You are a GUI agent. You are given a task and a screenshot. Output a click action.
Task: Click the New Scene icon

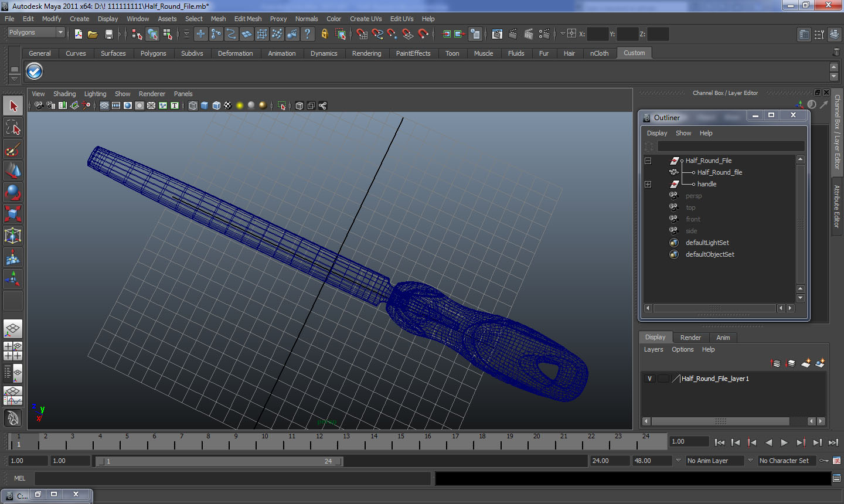[78, 34]
